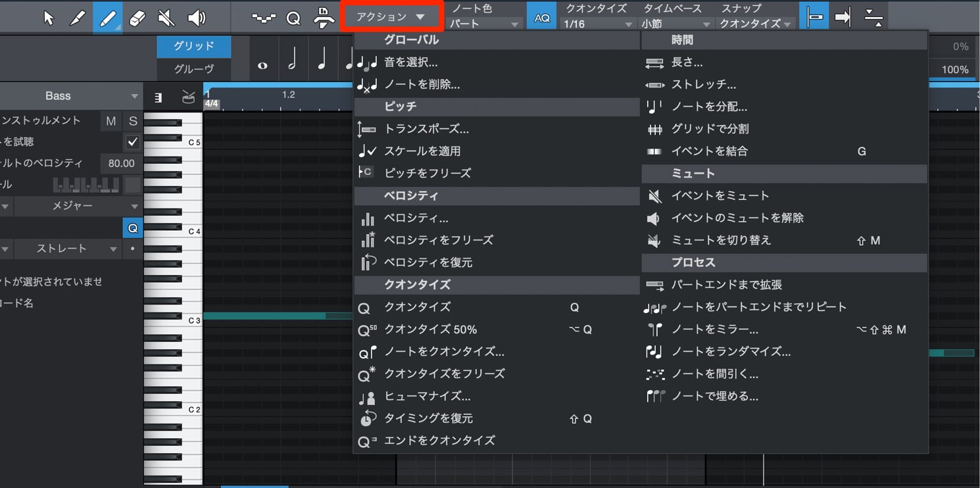Select the Paint pencil tool

click(107, 18)
